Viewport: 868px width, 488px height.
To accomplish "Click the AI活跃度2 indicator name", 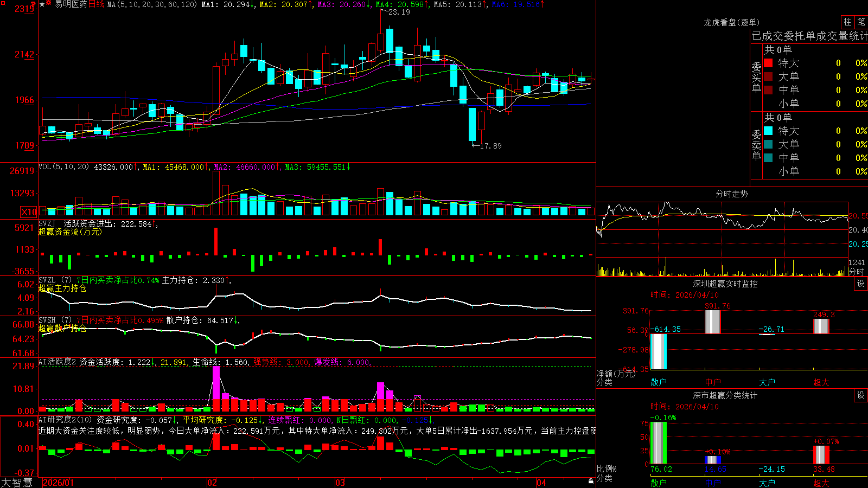I will coord(58,362).
